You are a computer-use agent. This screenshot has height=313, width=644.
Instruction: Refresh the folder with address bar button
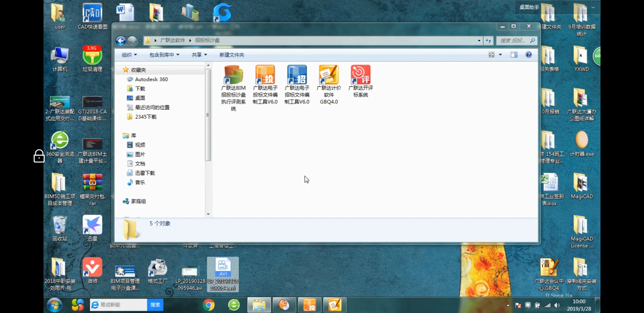click(x=489, y=41)
